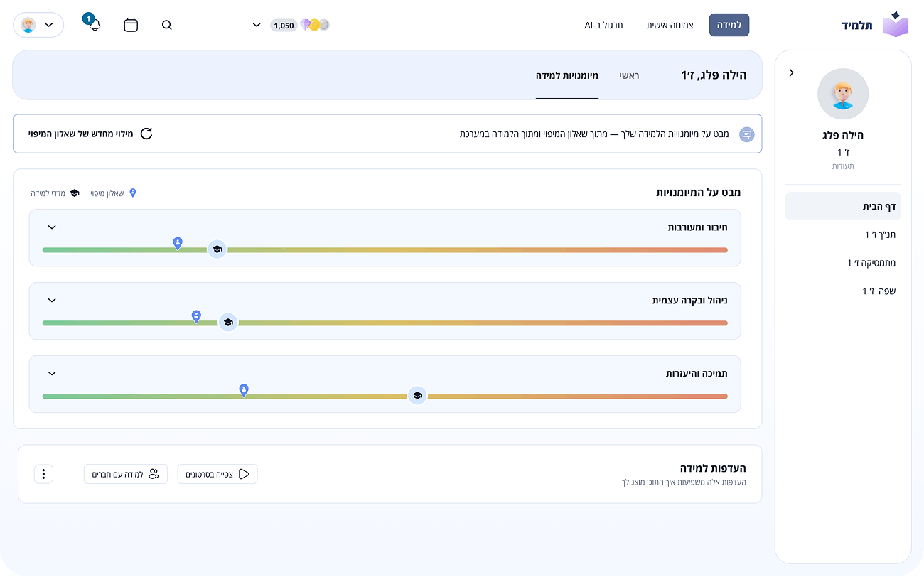
Task: Expand the ניהול ובקרה עצמית section chevron
Action: (52, 301)
